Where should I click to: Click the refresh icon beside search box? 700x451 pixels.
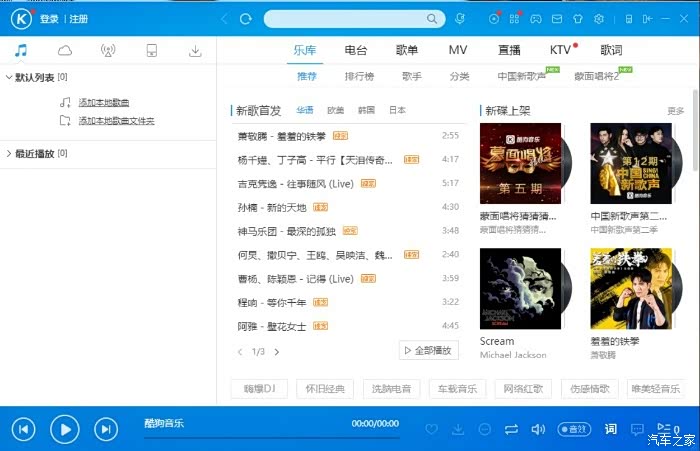(x=245, y=19)
